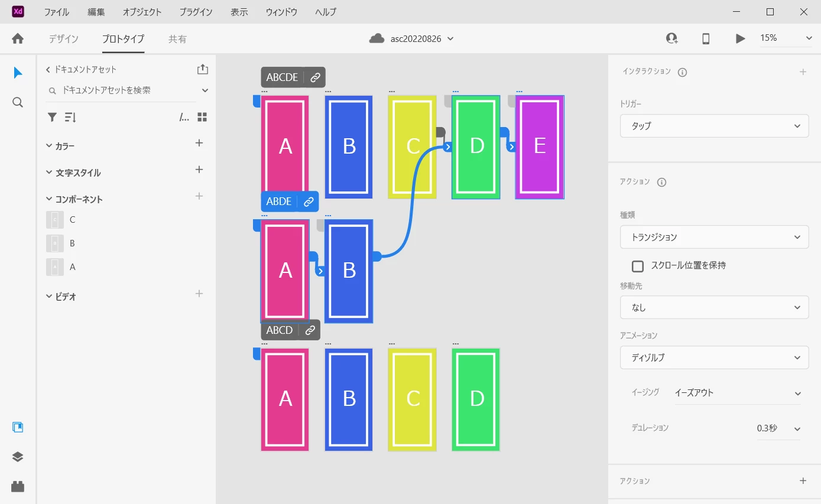Collapse the 文字スタイル section

(x=49, y=173)
